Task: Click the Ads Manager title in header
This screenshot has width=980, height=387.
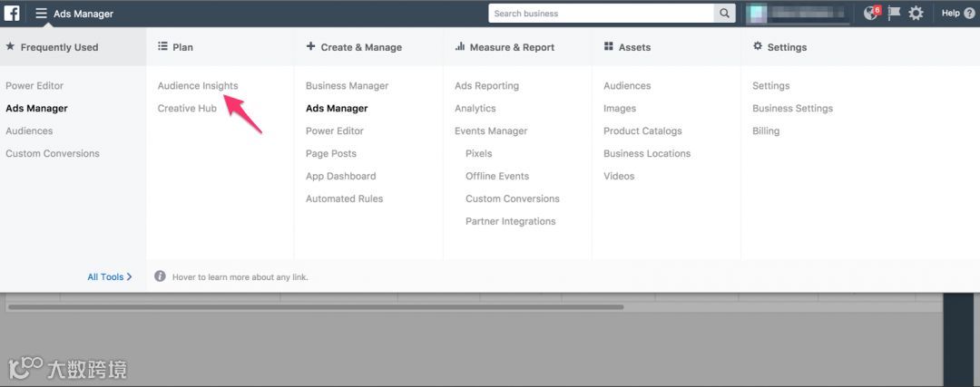Action: pyautogui.click(x=83, y=14)
